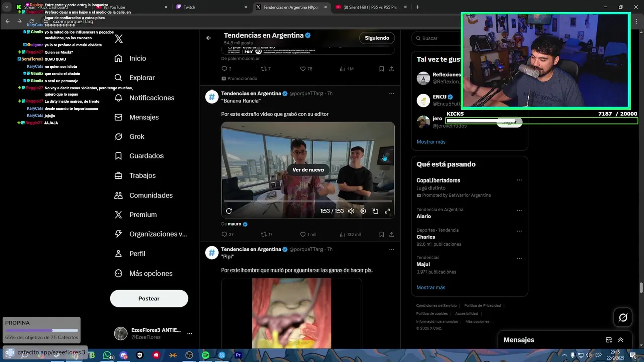Share the Banana Rancia post
This screenshot has width=644, height=362.
coord(392,234)
